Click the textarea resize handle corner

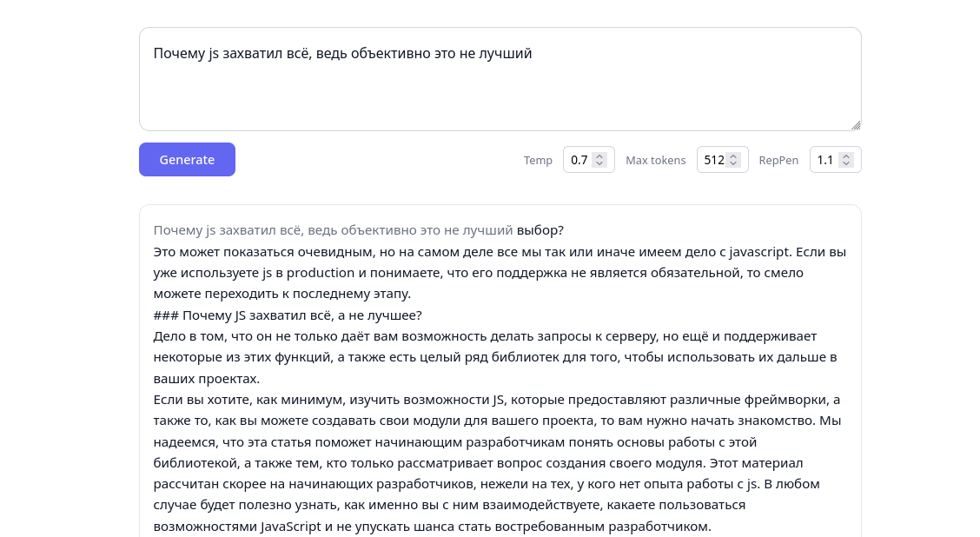857,126
